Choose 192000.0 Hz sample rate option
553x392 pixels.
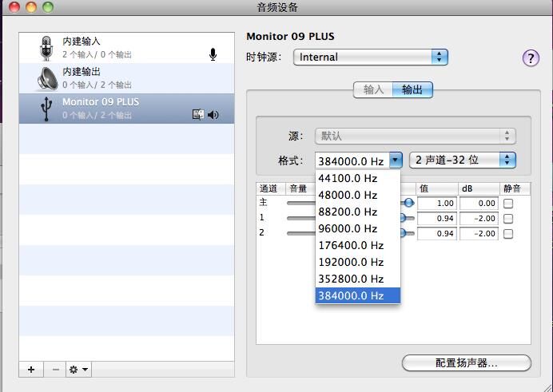click(x=350, y=262)
